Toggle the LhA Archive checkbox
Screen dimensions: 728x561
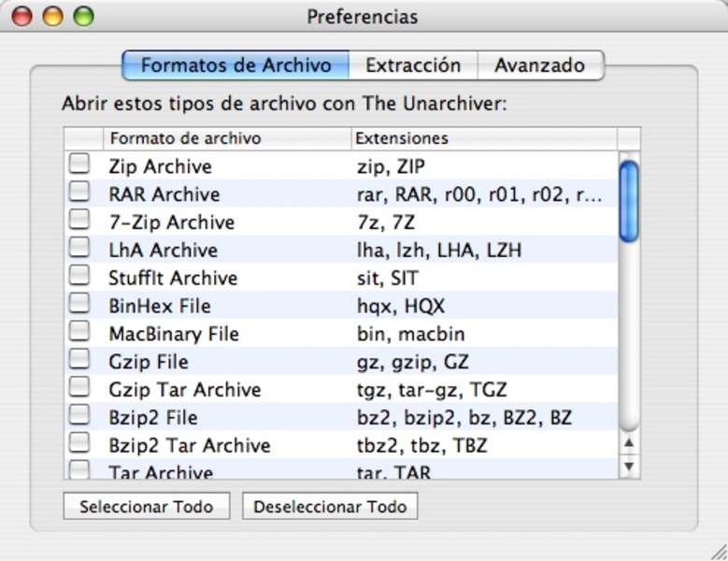80,249
